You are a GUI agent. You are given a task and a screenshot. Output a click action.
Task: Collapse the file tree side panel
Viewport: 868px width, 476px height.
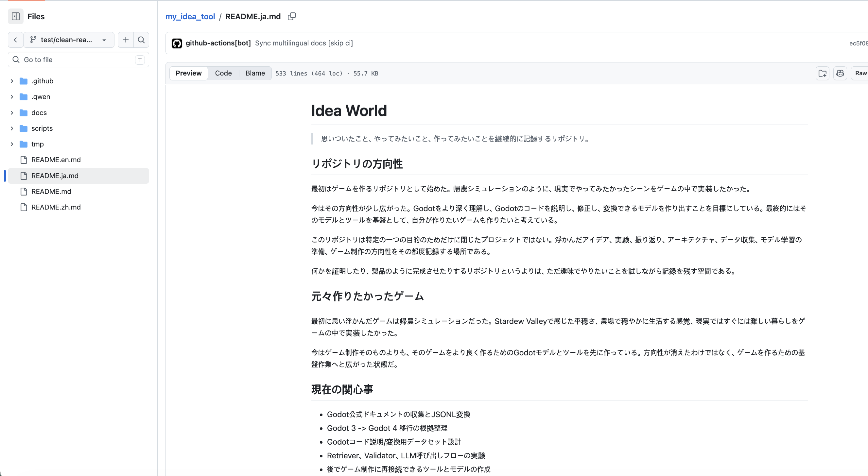point(15,16)
